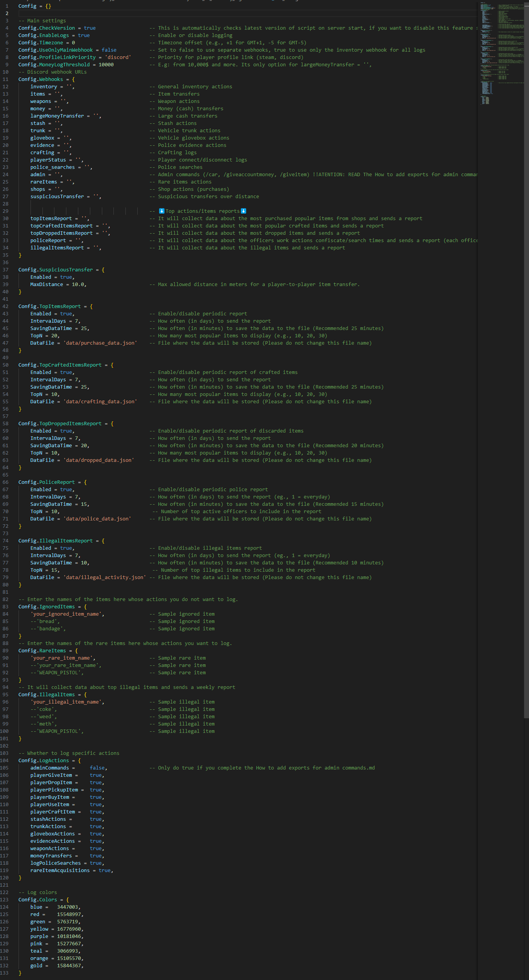Click the 'true' value of playerDropItem
Viewport: 529px width, 980px height.
pos(96,782)
